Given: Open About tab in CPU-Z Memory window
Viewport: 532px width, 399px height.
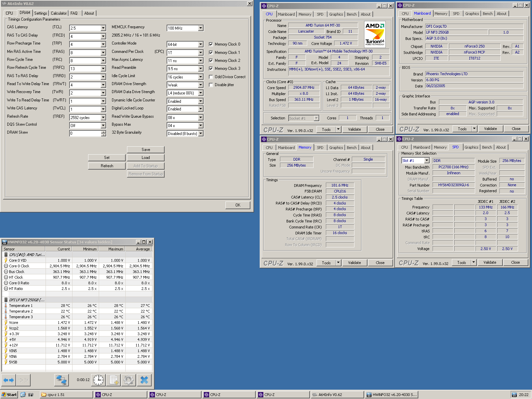Looking at the screenshot, I should point(365,148).
